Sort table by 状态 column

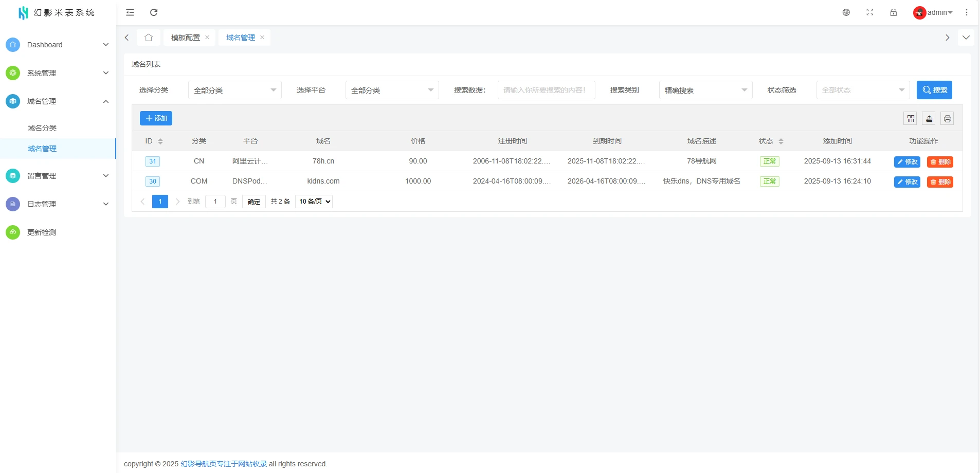tap(781, 141)
